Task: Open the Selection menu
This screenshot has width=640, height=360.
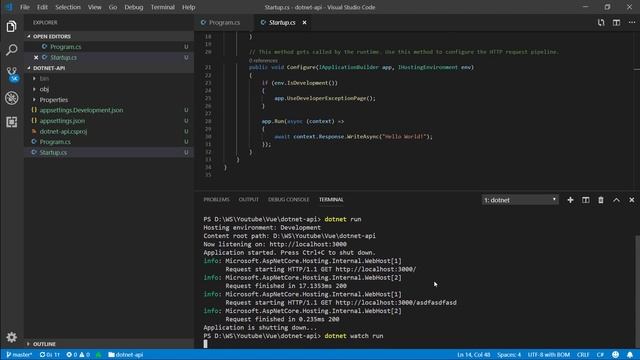Action: (x=68, y=7)
